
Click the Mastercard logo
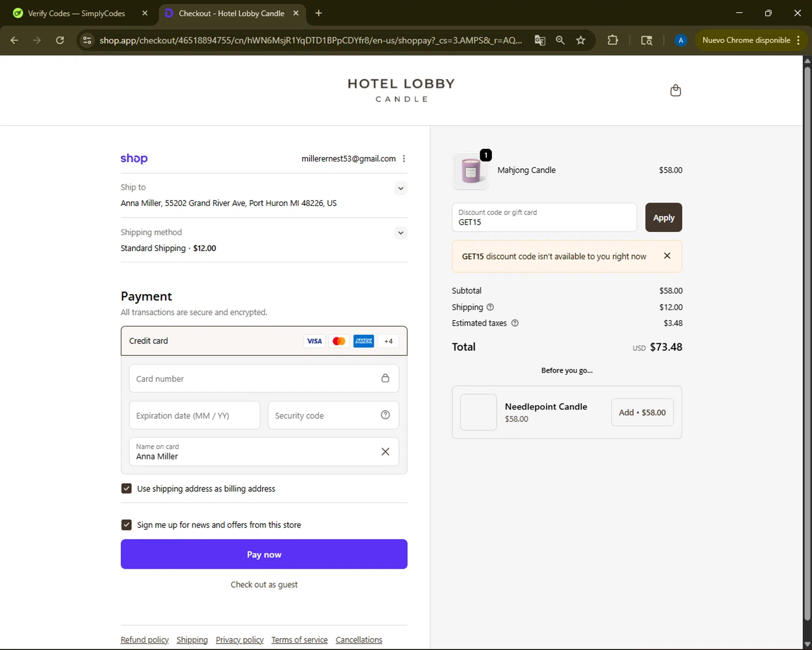click(x=339, y=341)
